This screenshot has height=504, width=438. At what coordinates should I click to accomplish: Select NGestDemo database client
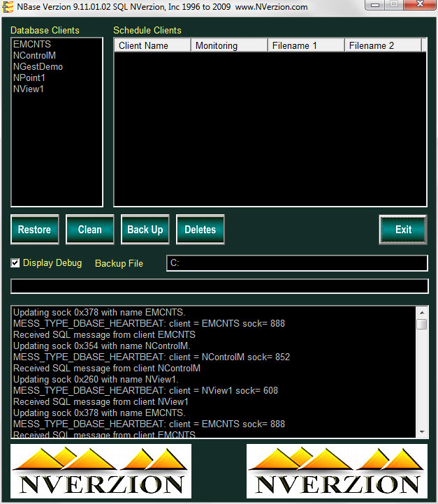point(38,66)
